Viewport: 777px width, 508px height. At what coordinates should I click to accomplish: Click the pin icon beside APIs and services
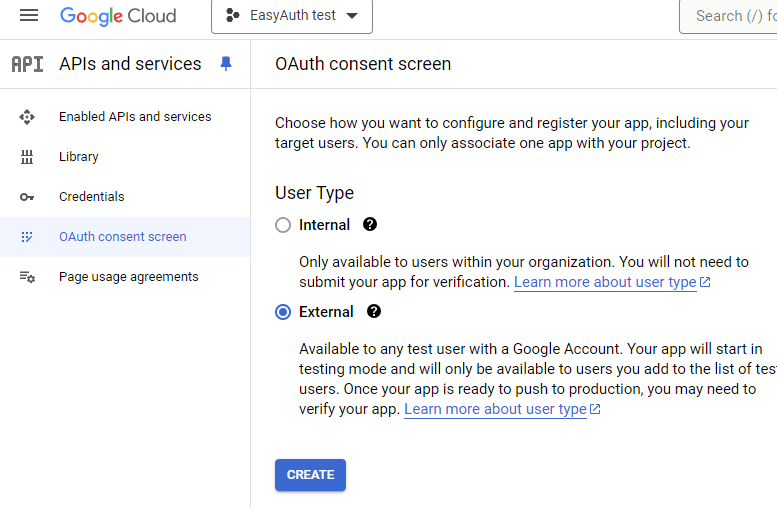(226, 64)
